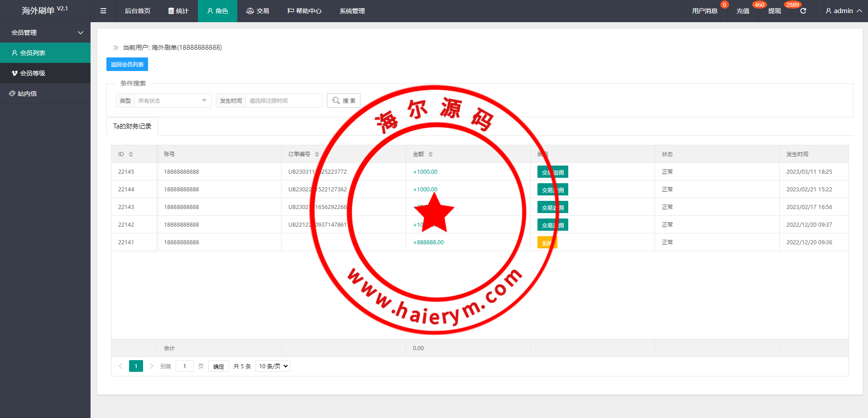Open 充值 pending requests

point(743,11)
